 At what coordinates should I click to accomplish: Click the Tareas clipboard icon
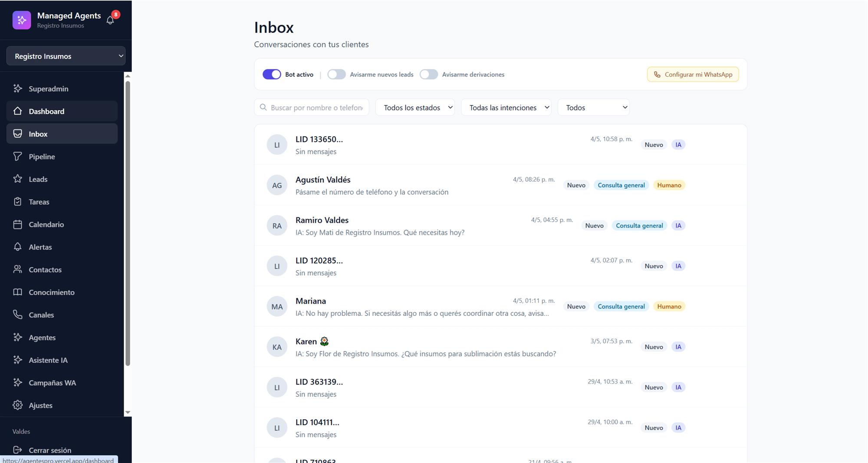[x=18, y=201]
